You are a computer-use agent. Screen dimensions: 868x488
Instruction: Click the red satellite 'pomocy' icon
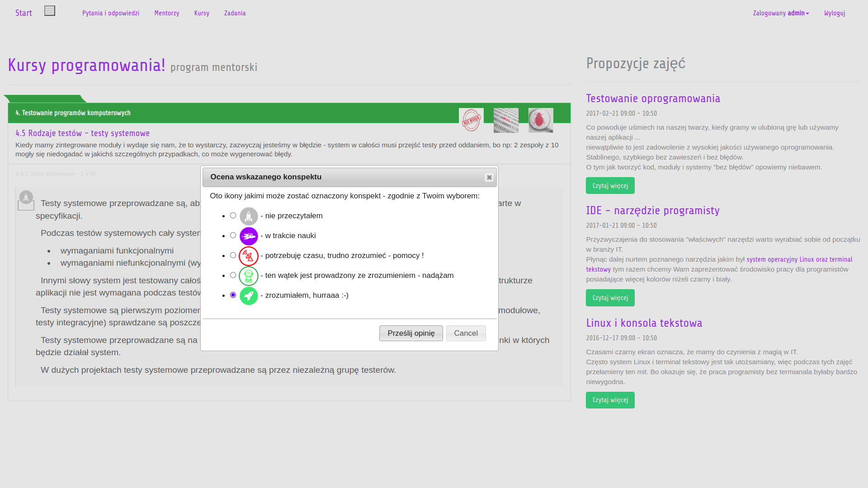249,256
